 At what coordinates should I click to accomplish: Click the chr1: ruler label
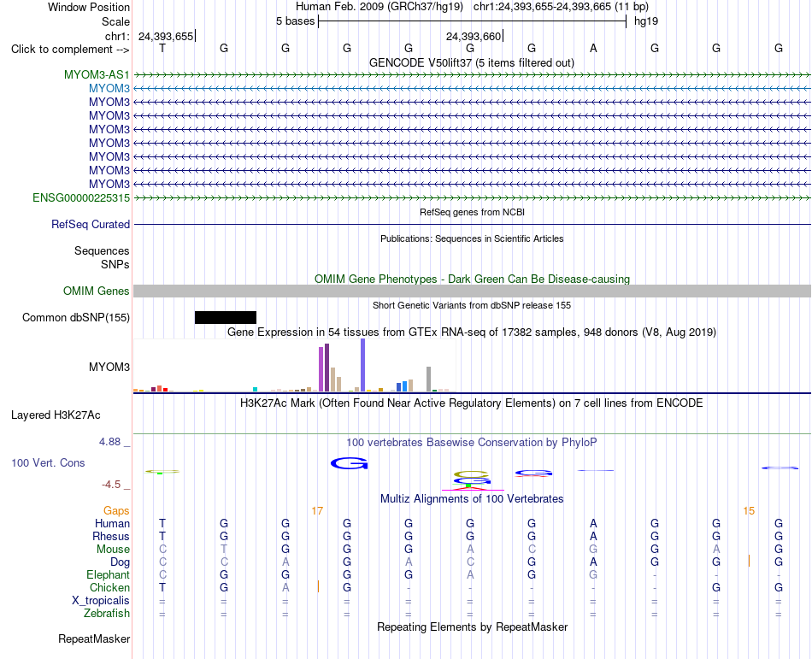click(x=117, y=36)
